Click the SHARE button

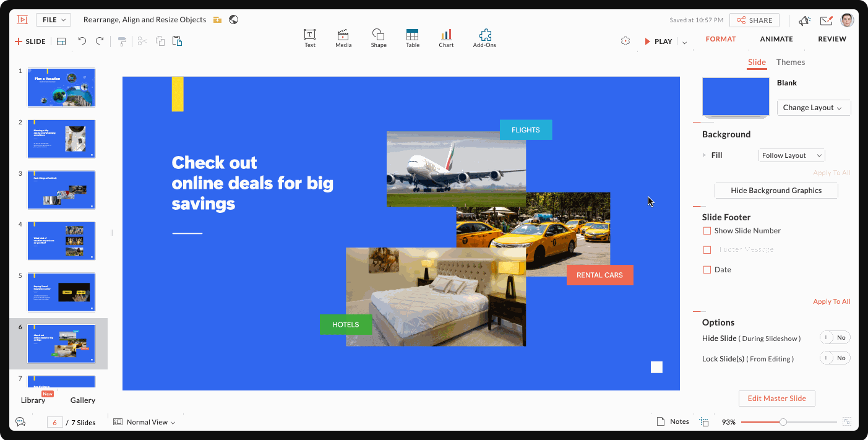coord(754,20)
